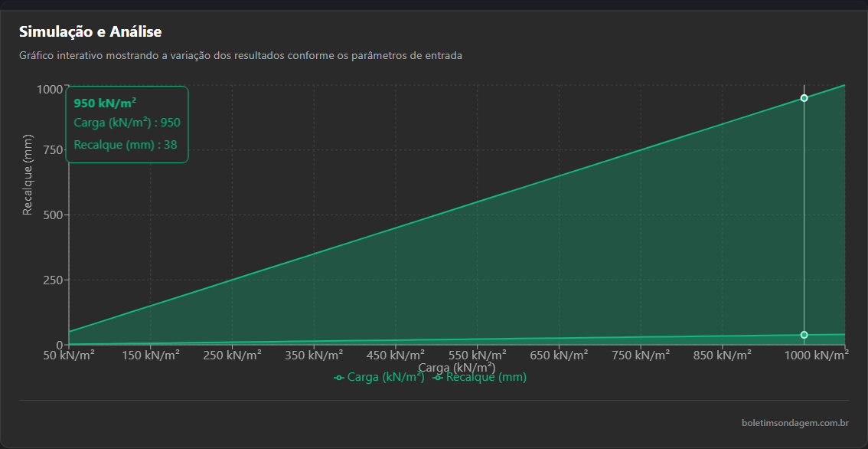Open the boletimsondagem.com.br link
This screenshot has height=449, width=868.
tap(795, 423)
